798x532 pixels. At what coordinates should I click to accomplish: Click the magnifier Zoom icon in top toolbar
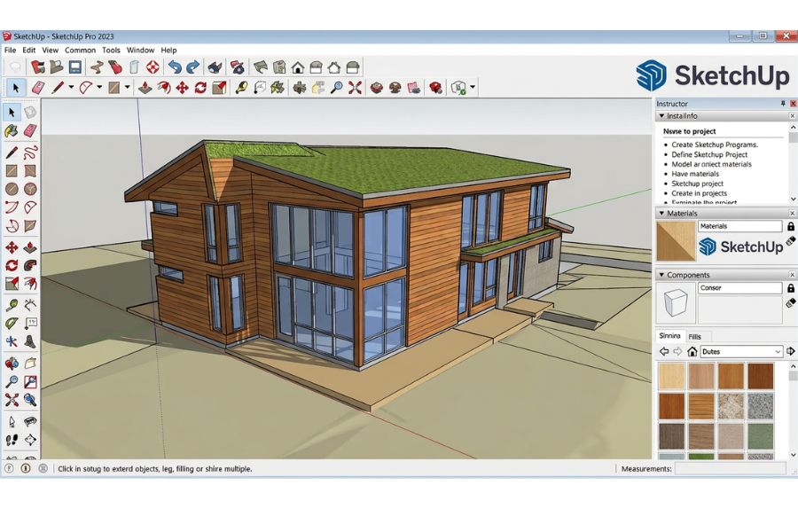tap(336, 88)
